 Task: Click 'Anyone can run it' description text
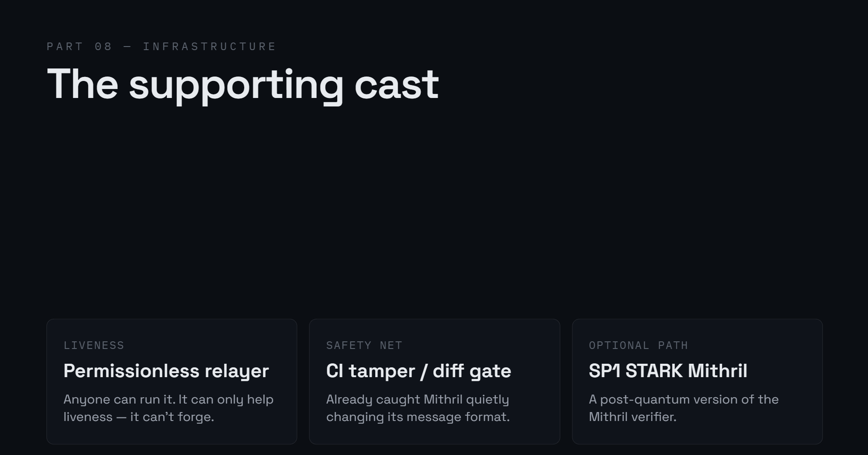tap(169, 408)
